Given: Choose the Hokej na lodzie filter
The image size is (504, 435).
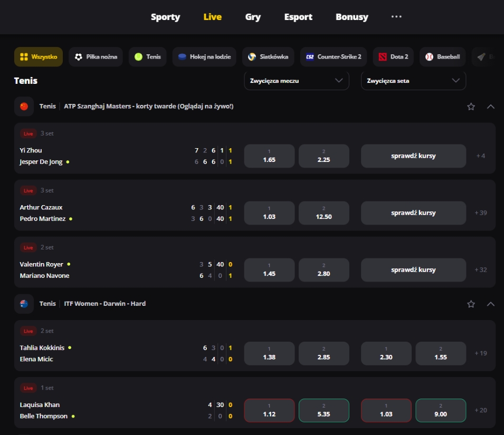Looking at the screenshot, I should click(x=204, y=57).
